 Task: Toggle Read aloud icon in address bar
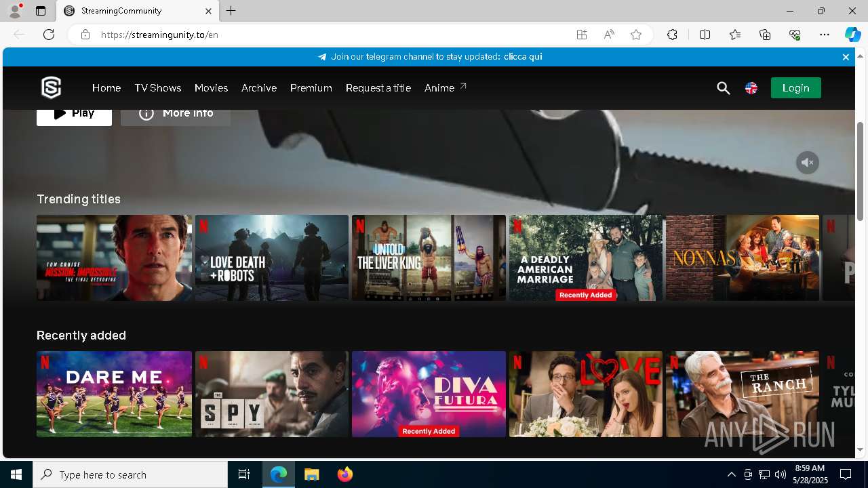609,35
